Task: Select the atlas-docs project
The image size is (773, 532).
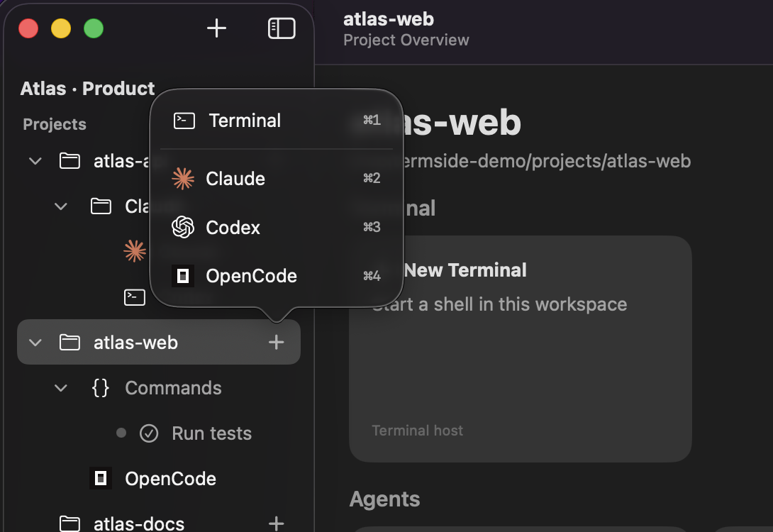Action: [159, 523]
